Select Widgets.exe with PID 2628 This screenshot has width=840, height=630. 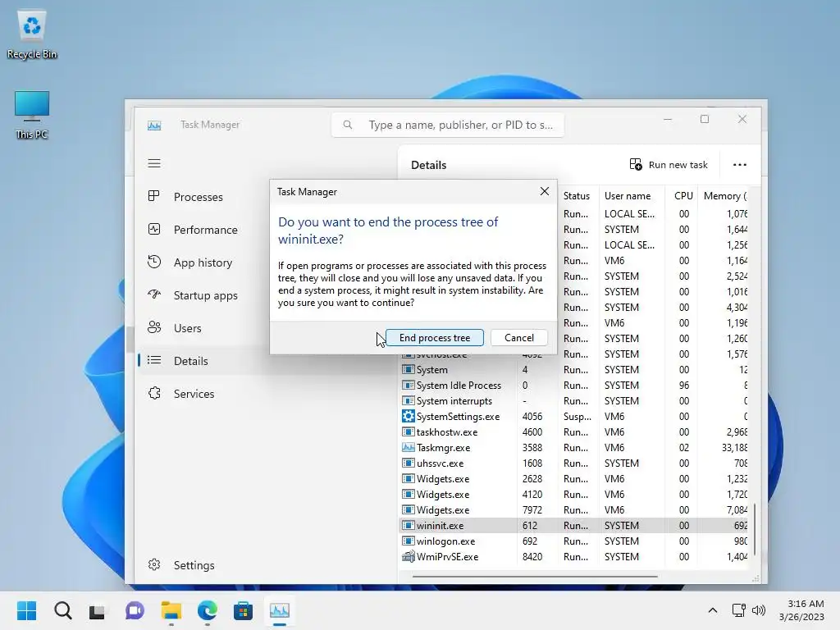(x=574, y=478)
